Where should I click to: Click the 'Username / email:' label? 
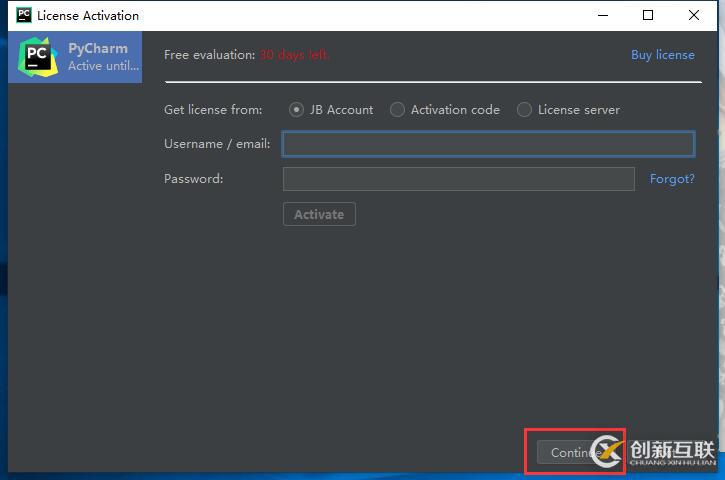[x=217, y=144]
